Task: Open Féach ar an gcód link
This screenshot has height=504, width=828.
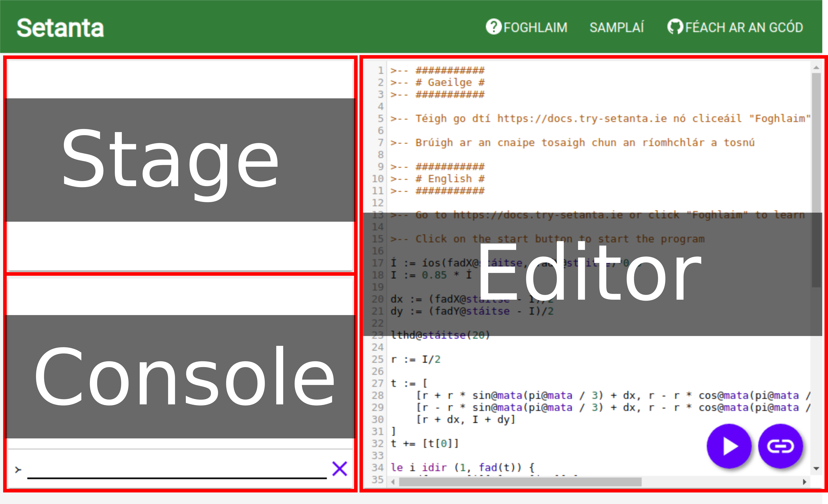Action: [735, 27]
